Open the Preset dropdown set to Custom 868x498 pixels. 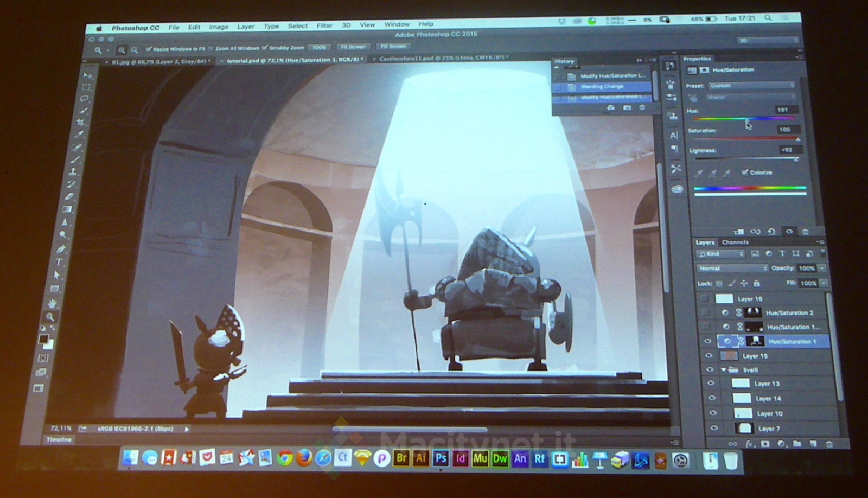pyautogui.click(x=751, y=86)
